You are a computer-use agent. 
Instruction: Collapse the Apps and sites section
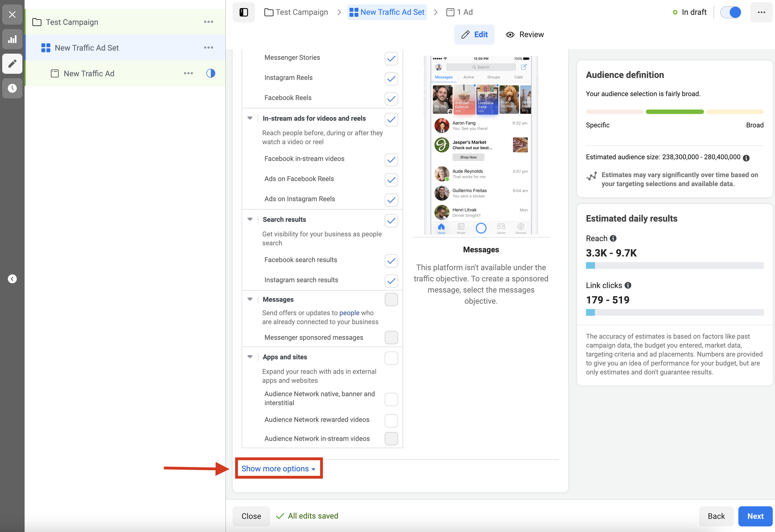click(250, 357)
